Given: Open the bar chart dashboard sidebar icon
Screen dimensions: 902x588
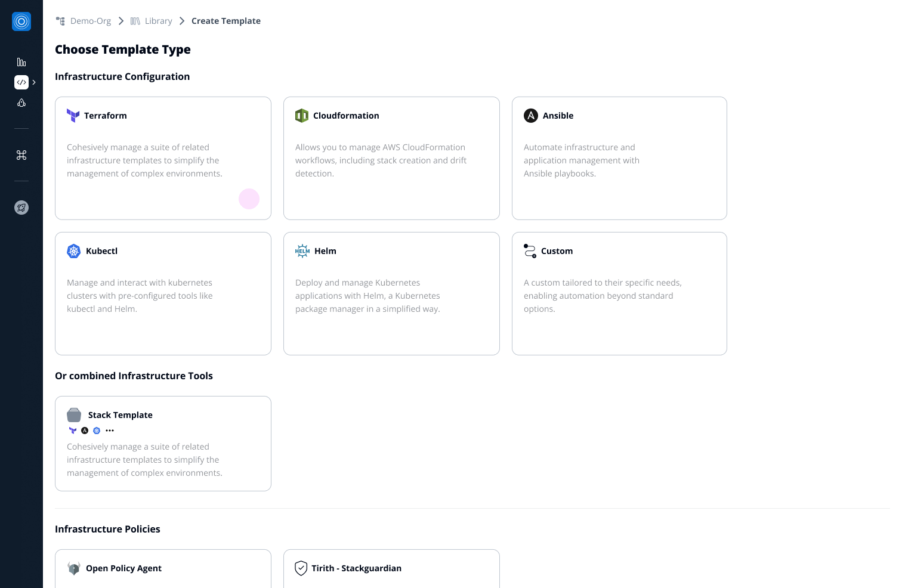Looking at the screenshot, I should click(21, 62).
